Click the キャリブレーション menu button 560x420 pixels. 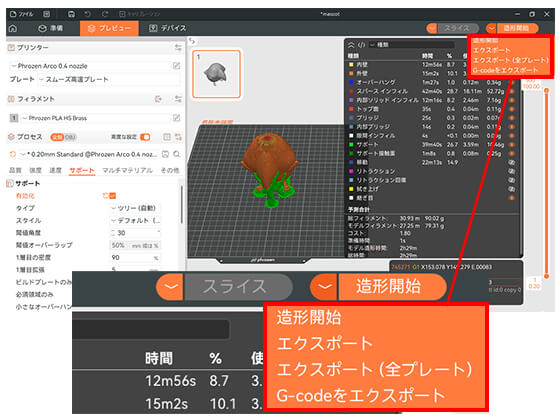point(139,14)
